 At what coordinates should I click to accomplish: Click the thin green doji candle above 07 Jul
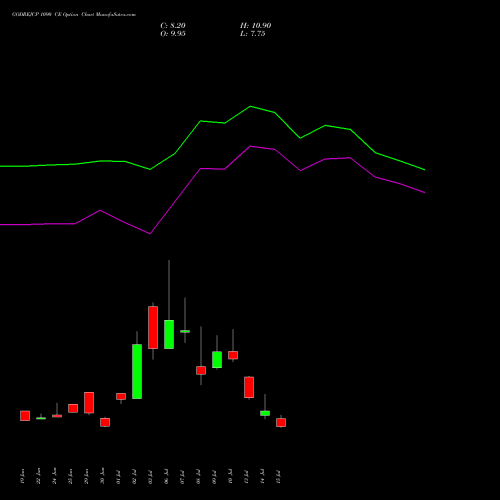point(185,331)
